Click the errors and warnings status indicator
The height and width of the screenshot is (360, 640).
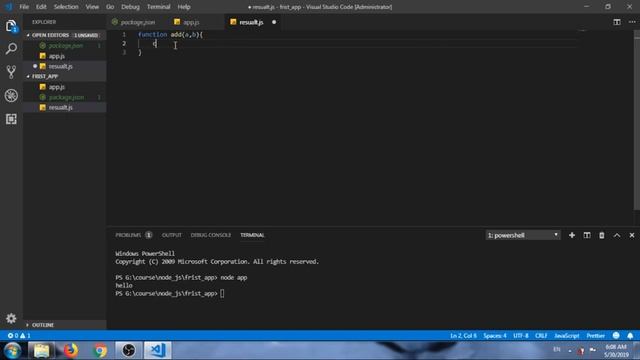tap(19, 336)
